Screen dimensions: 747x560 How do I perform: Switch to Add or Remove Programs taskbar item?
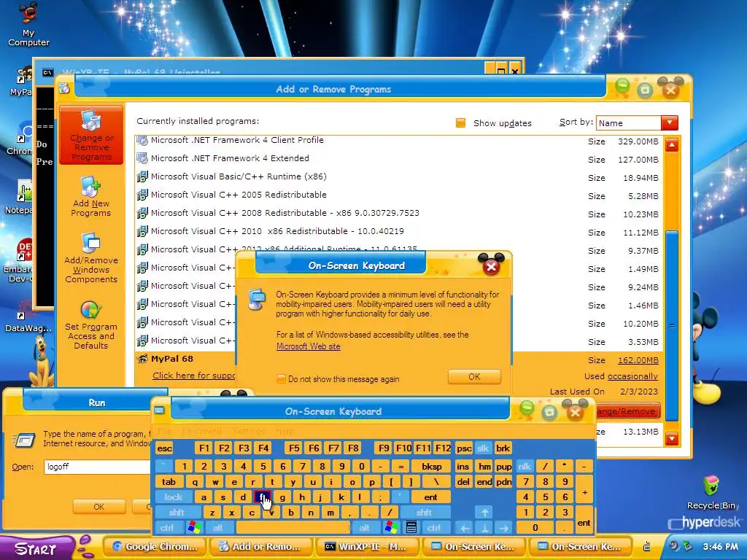pyautogui.click(x=260, y=547)
